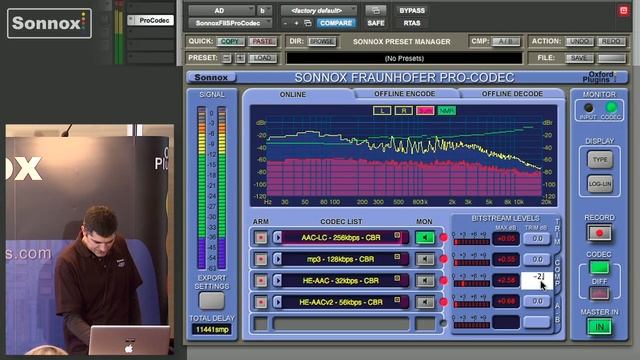Open codec menu arrow for AAC-LC row
Image resolution: width=640 pixels, height=360 pixels.
click(278, 238)
